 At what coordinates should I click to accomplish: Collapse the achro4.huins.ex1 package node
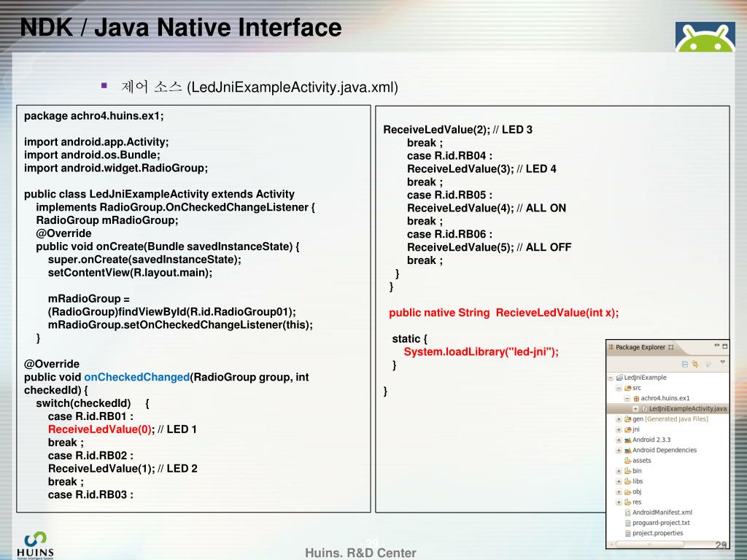(627, 399)
